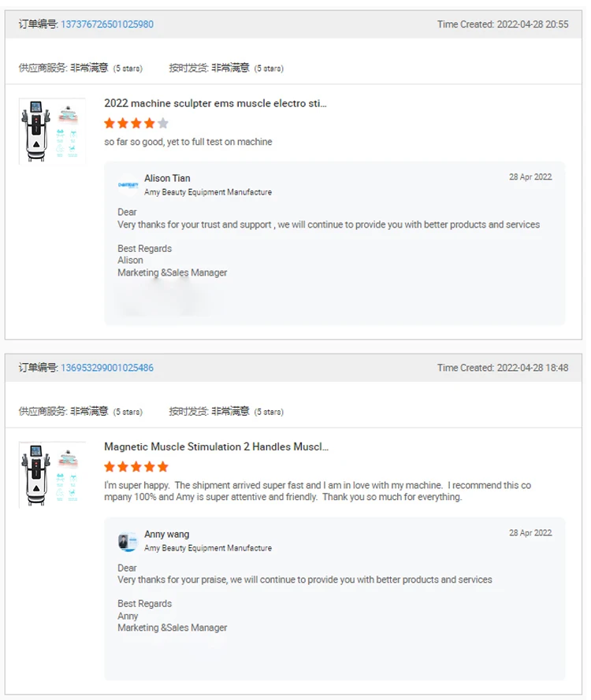
Task: Open the 2022 machine sculpter product title
Action: click(x=217, y=103)
